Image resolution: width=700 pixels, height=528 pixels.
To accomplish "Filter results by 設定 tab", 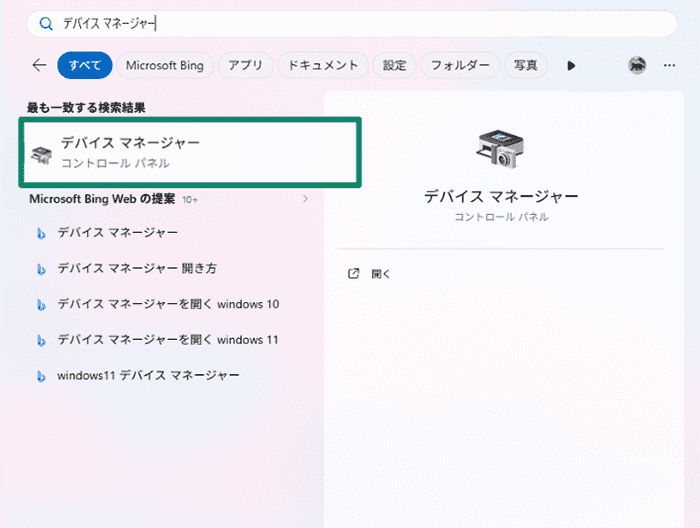I will [394, 65].
